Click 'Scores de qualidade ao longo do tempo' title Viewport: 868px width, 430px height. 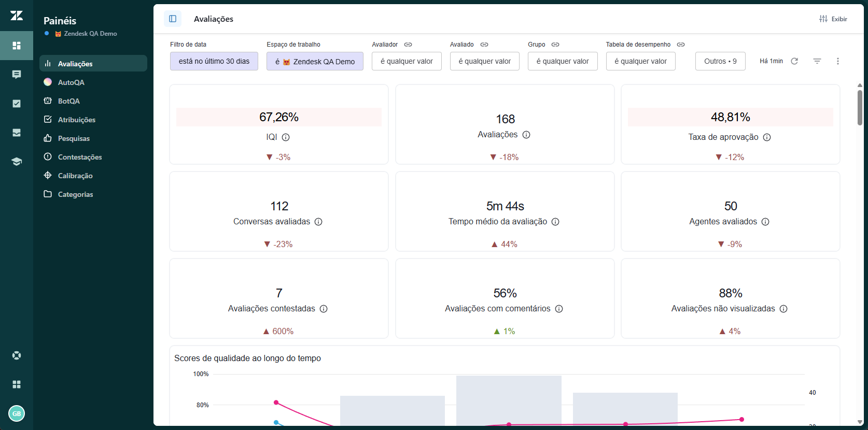(247, 358)
